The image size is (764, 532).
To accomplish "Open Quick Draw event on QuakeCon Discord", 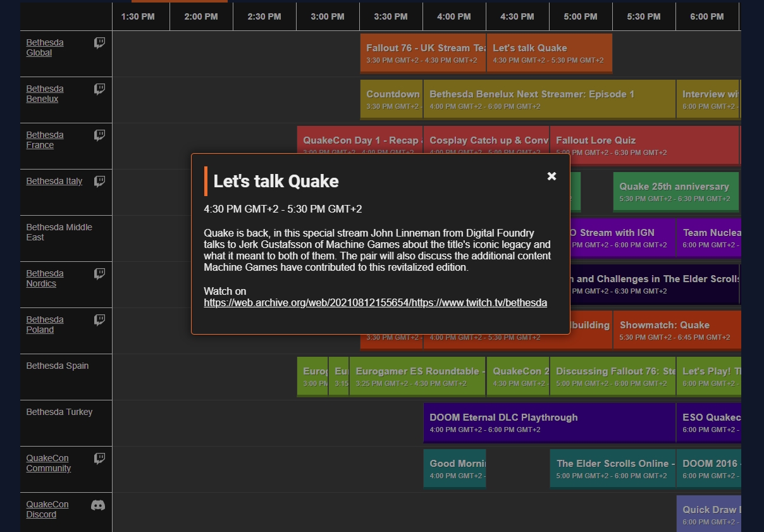I will (708, 514).
